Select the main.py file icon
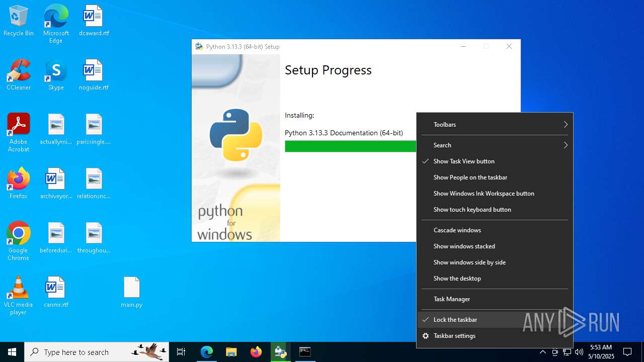644x362 pixels. tap(131, 292)
